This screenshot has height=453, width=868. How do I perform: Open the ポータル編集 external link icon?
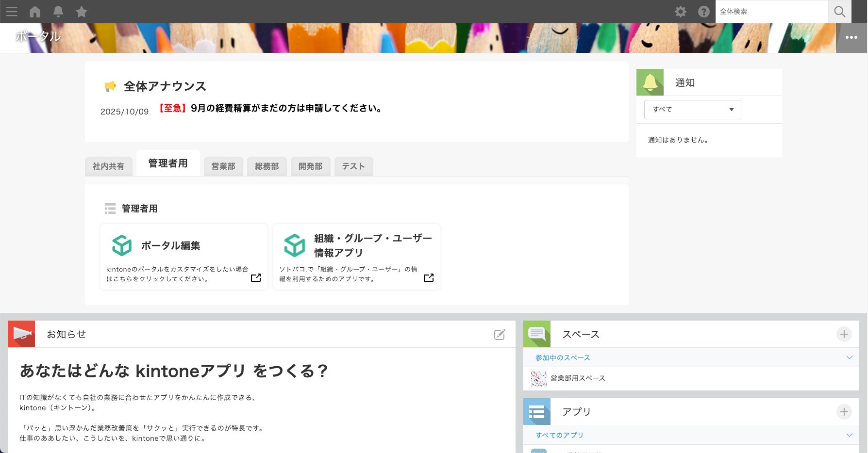[x=256, y=278]
